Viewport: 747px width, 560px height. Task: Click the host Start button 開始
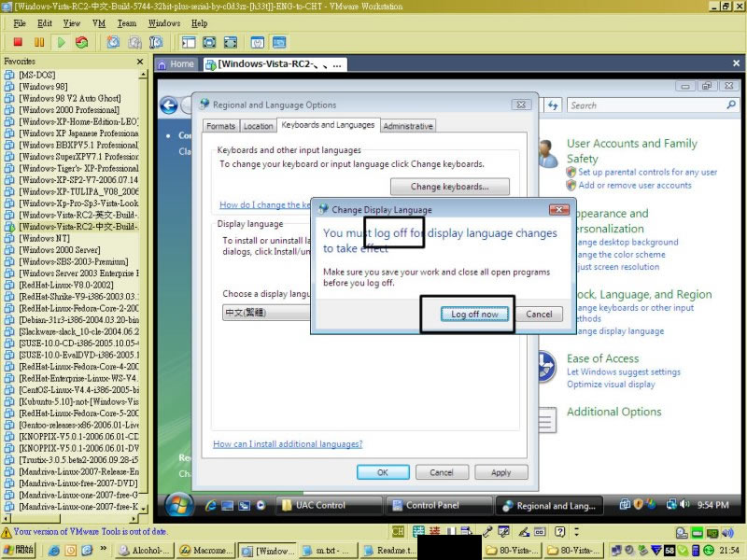(x=20, y=550)
